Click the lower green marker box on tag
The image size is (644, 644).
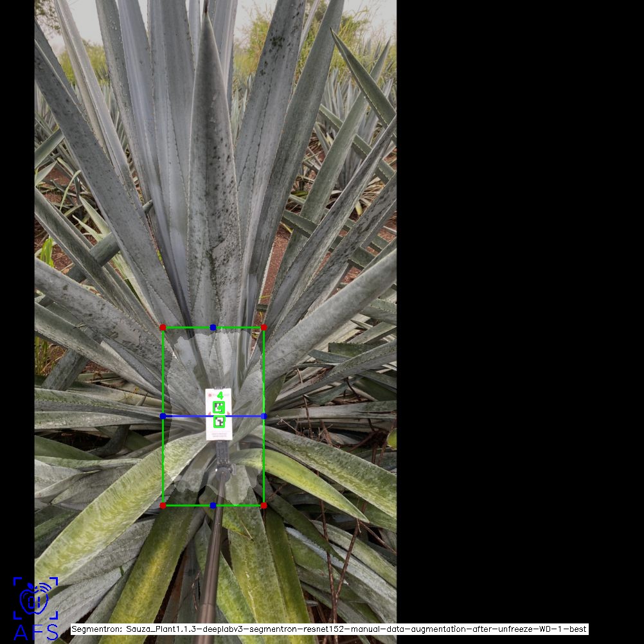pyautogui.click(x=220, y=422)
